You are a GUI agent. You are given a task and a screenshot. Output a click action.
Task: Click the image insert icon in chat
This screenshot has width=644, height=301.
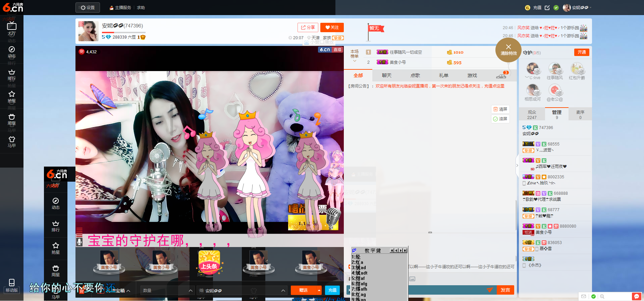tap(412, 279)
